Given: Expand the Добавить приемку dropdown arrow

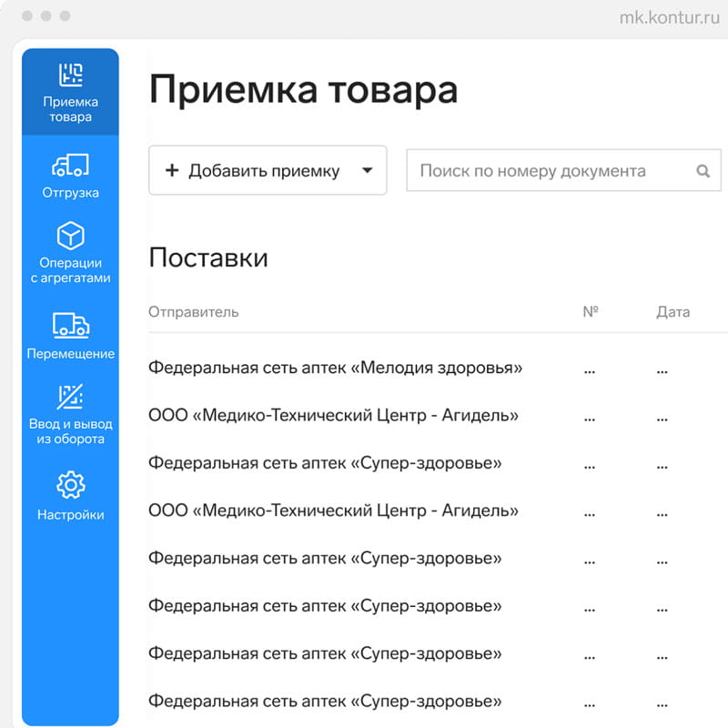Looking at the screenshot, I should [368, 171].
